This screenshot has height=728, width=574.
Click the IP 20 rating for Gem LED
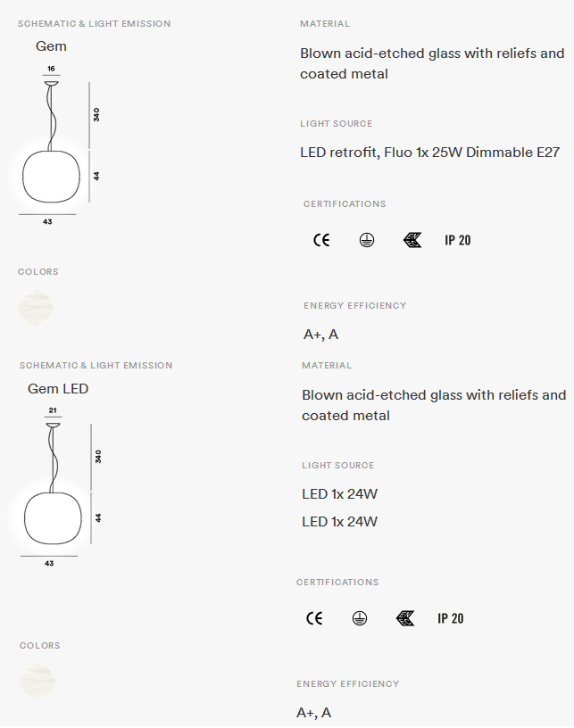(x=451, y=618)
